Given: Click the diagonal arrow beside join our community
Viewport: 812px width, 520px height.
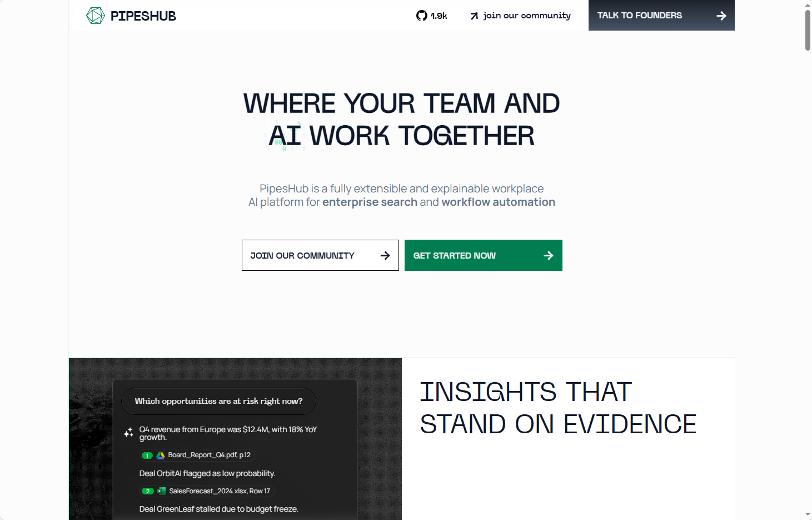Looking at the screenshot, I should coord(474,16).
